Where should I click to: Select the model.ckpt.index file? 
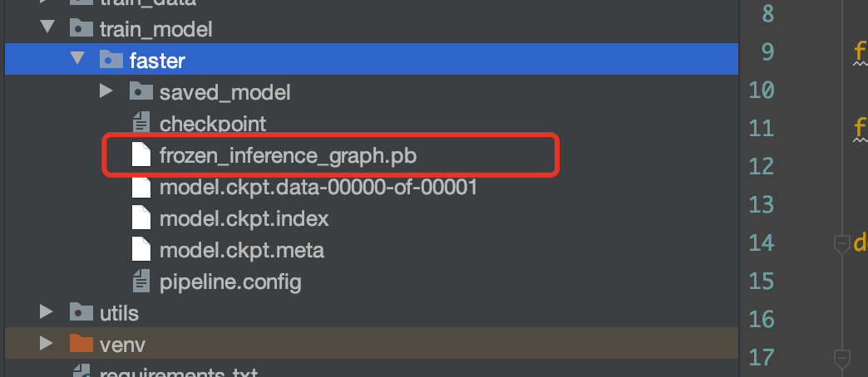point(244,218)
